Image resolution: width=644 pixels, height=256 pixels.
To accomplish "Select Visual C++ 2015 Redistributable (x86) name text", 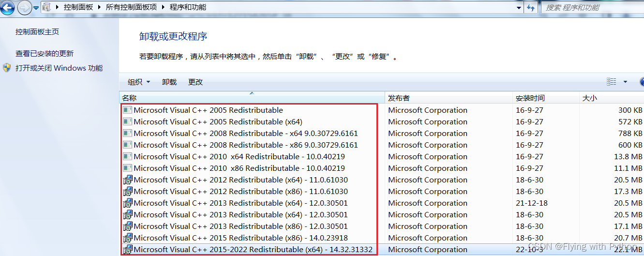I will [240, 238].
